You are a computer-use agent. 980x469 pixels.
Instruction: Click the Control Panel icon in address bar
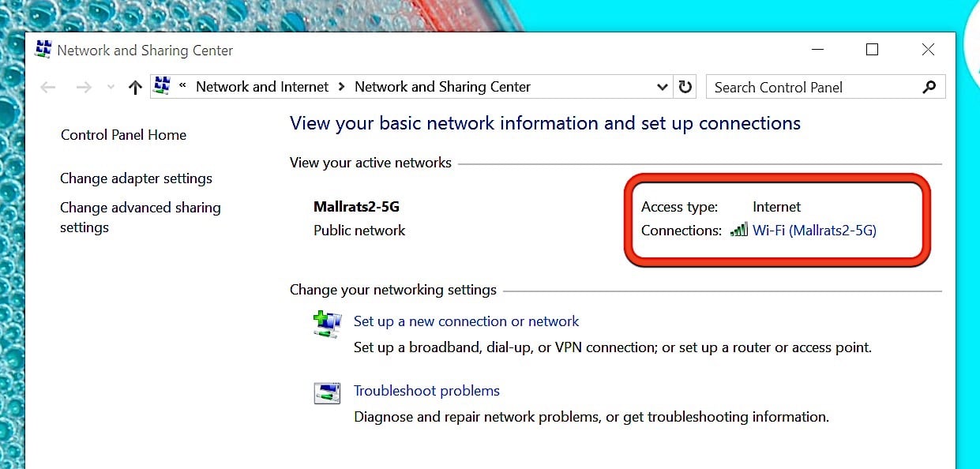[x=163, y=86]
